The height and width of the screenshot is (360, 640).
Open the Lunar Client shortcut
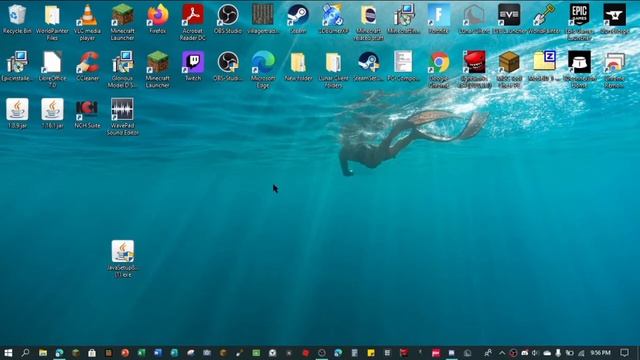pos(473,20)
